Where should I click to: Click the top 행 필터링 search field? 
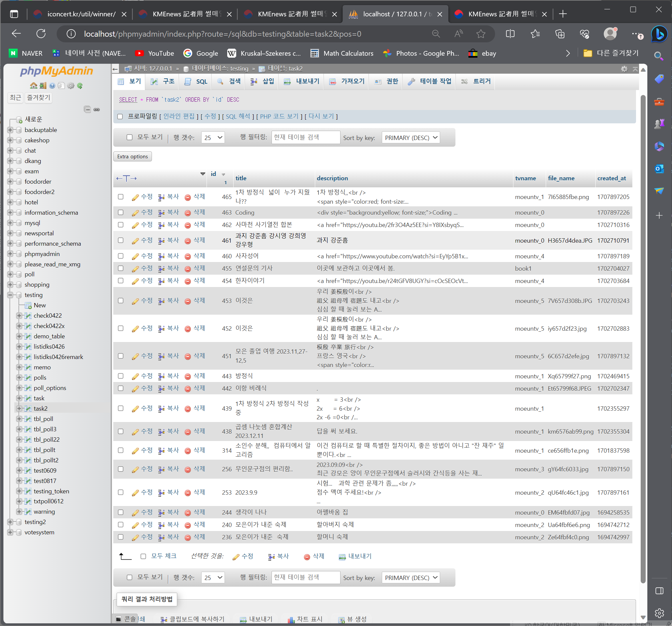[305, 137]
